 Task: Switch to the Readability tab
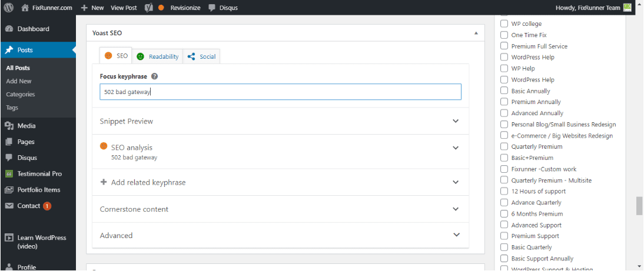(158, 56)
